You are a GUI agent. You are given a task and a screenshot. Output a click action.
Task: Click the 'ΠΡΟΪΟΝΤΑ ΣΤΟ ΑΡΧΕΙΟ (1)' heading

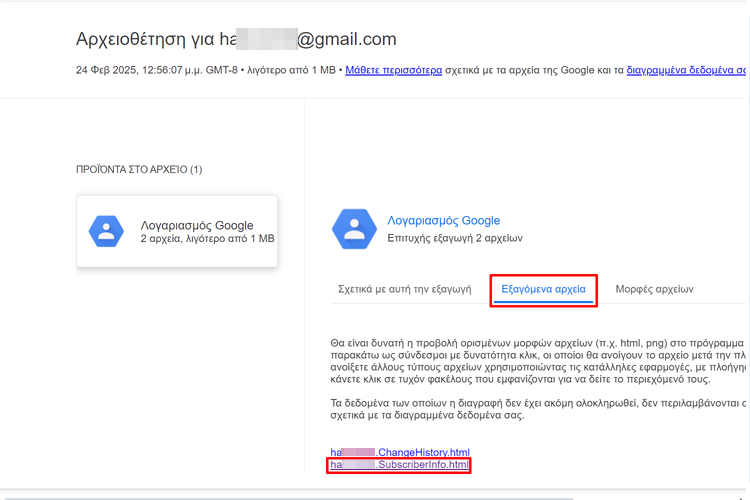tap(139, 169)
